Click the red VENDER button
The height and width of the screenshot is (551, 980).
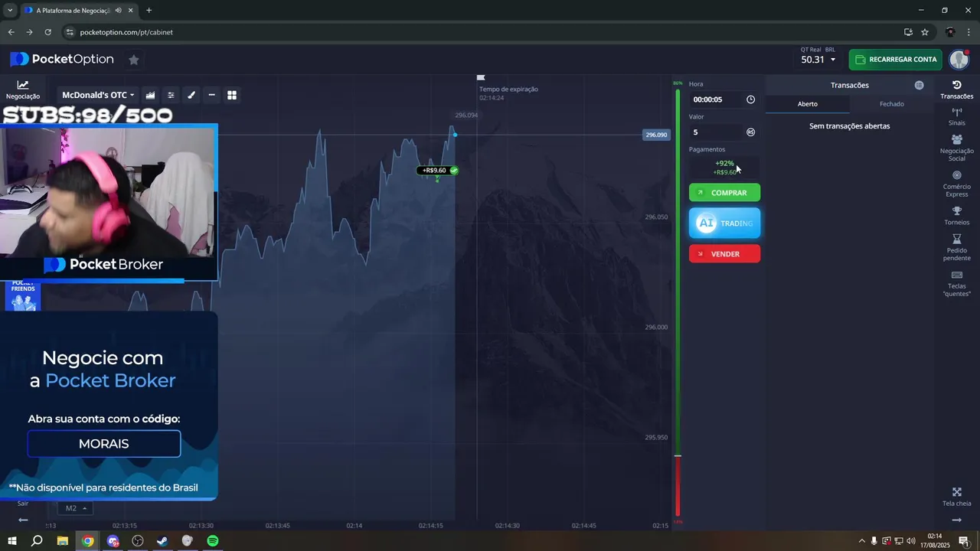(x=724, y=254)
